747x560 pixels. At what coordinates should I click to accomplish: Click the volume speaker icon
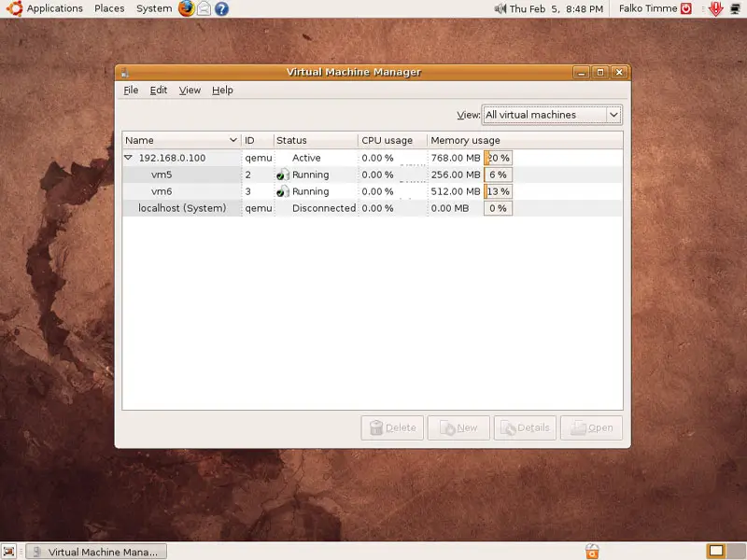click(500, 8)
